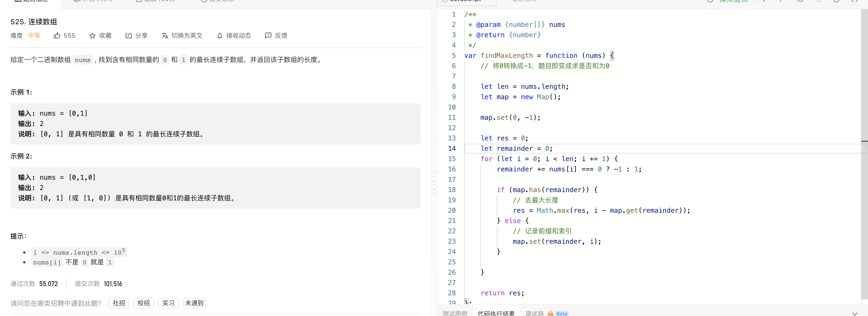This screenshot has width=868, height=316.
Task: Click the 'let map = new Map();' line
Action: (521, 97)
